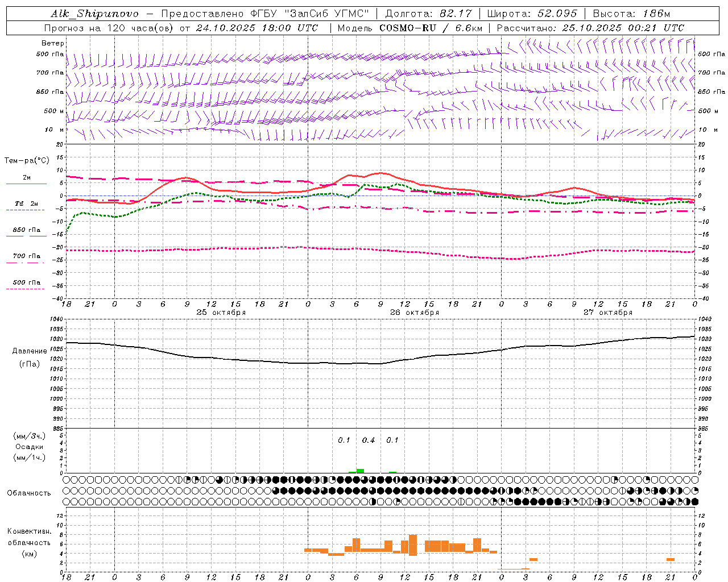Click the 'Давление' pressure panel label
Screen dimensions: 728x582
[x=30, y=351]
